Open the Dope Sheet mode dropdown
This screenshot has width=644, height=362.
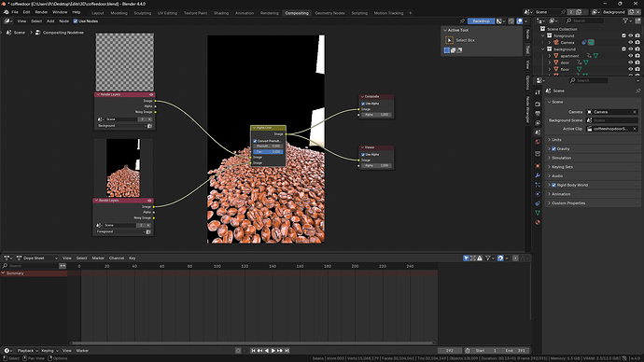[x=37, y=258]
